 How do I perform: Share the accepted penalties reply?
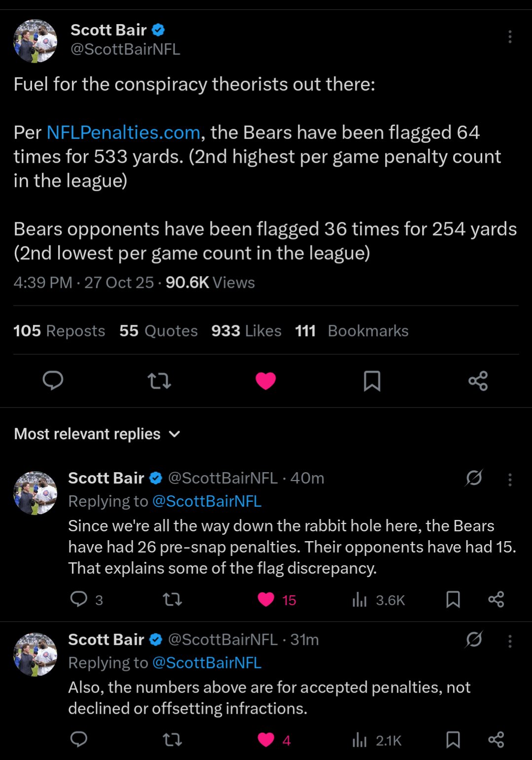tap(496, 739)
